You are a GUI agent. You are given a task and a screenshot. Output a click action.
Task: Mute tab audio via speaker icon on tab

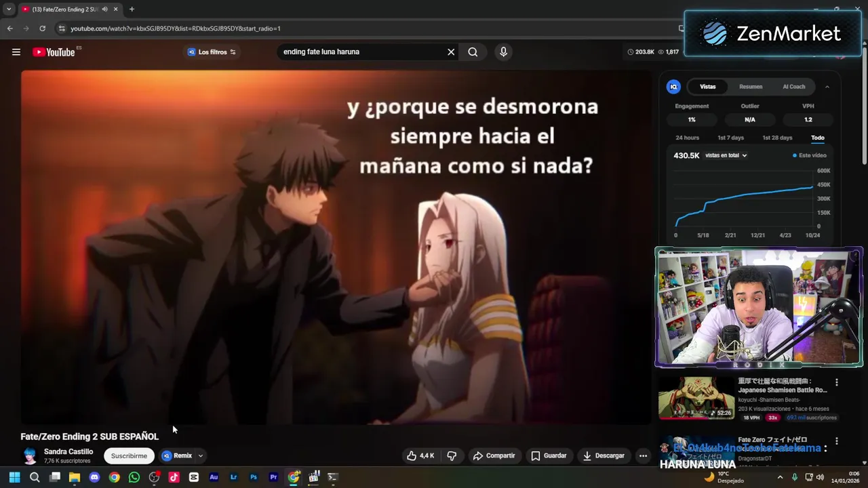pos(104,9)
